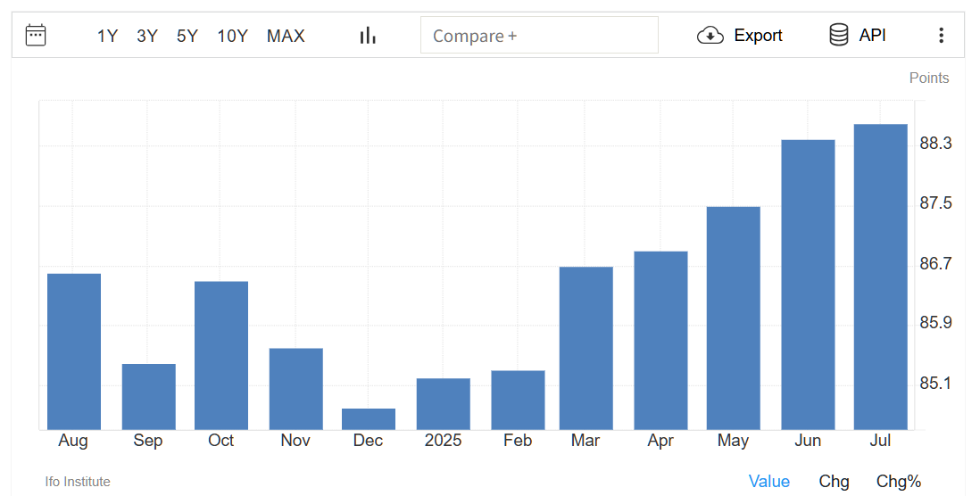Image resolution: width=980 pixels, height=496 pixels.
Task: Click the Oct bar in the chart
Action: [221, 355]
